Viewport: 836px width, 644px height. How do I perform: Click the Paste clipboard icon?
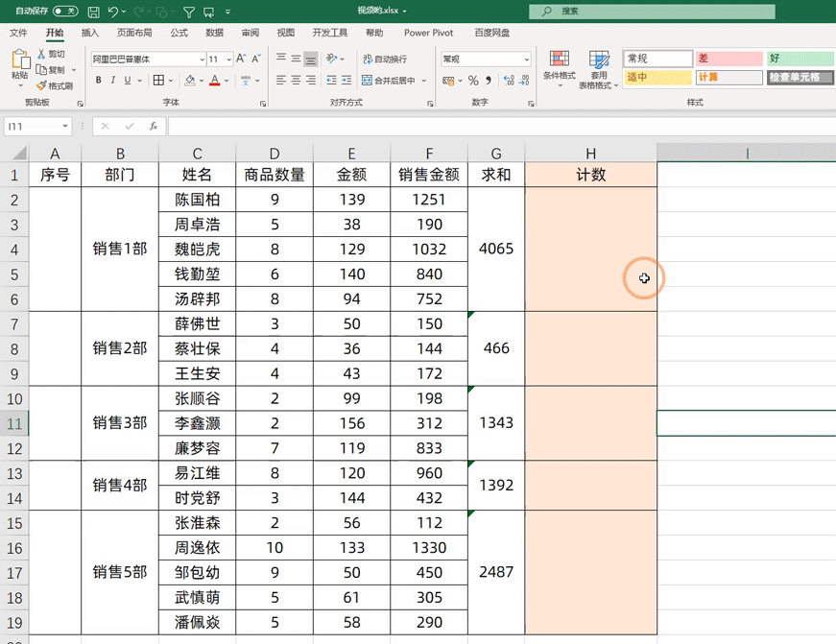pyautogui.click(x=20, y=60)
